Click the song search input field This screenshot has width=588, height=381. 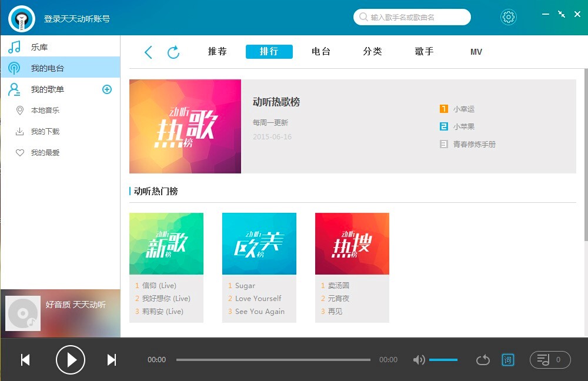pos(417,18)
